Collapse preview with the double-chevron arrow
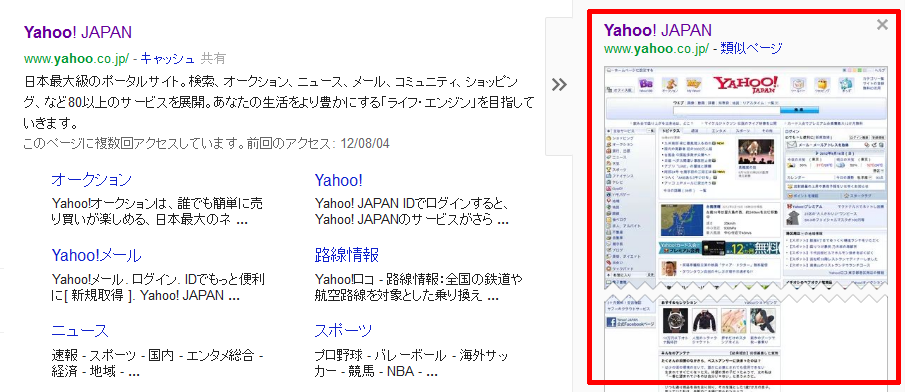The image size is (905, 392). click(x=559, y=85)
